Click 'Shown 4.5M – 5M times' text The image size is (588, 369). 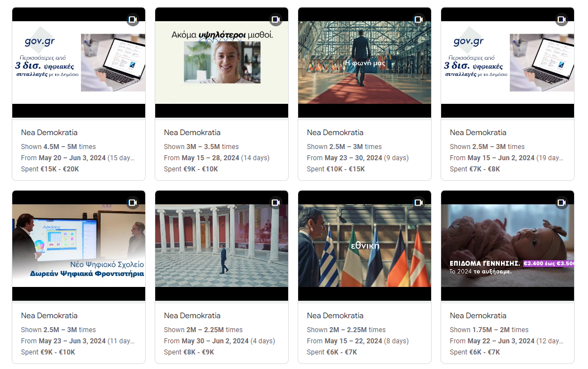coord(58,147)
